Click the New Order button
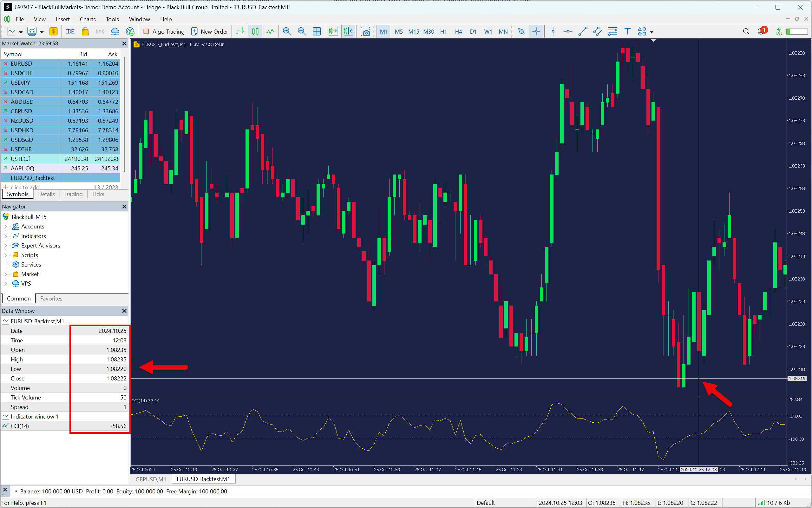 click(210, 32)
